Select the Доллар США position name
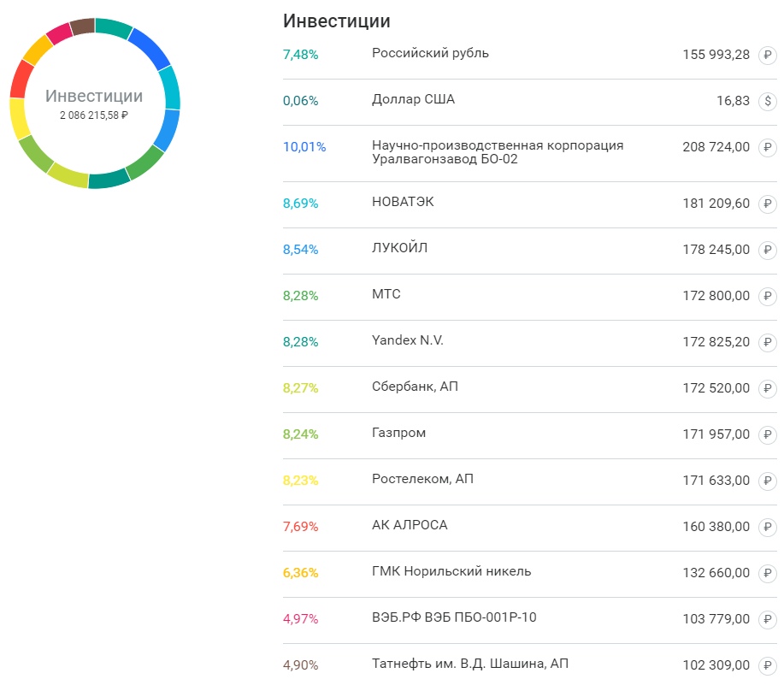The width and height of the screenshot is (784, 685). [x=413, y=99]
